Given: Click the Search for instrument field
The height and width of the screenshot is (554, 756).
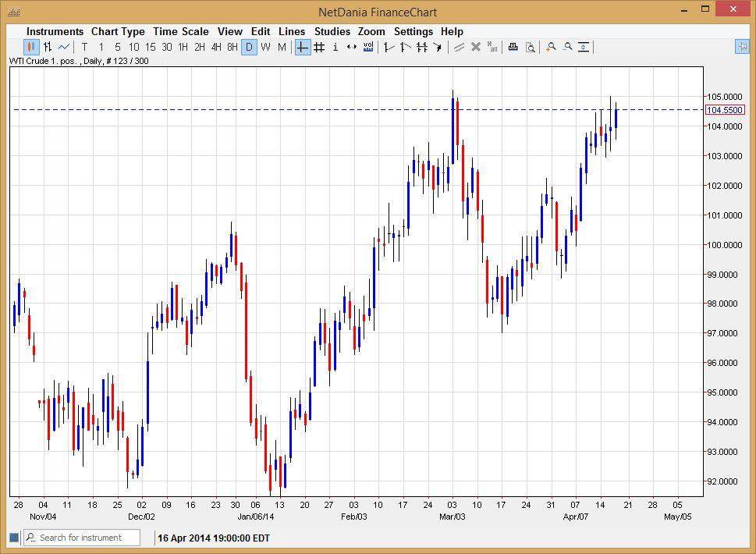Looking at the screenshot, I should pyautogui.click(x=81, y=538).
